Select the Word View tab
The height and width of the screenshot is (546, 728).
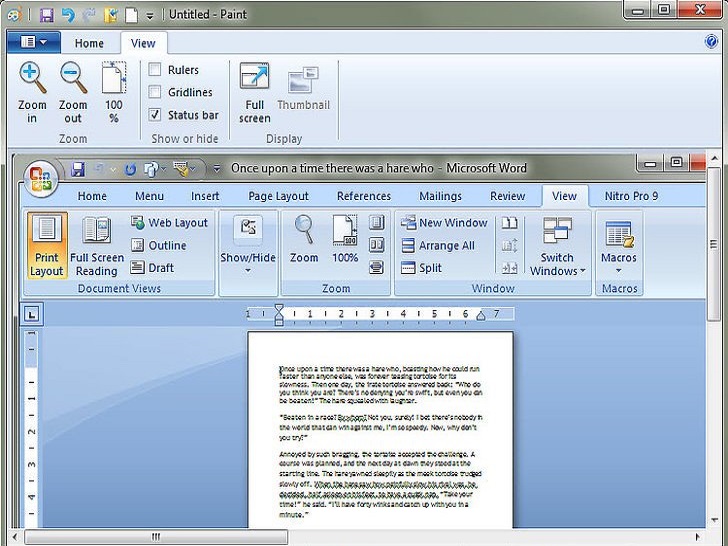(x=565, y=196)
